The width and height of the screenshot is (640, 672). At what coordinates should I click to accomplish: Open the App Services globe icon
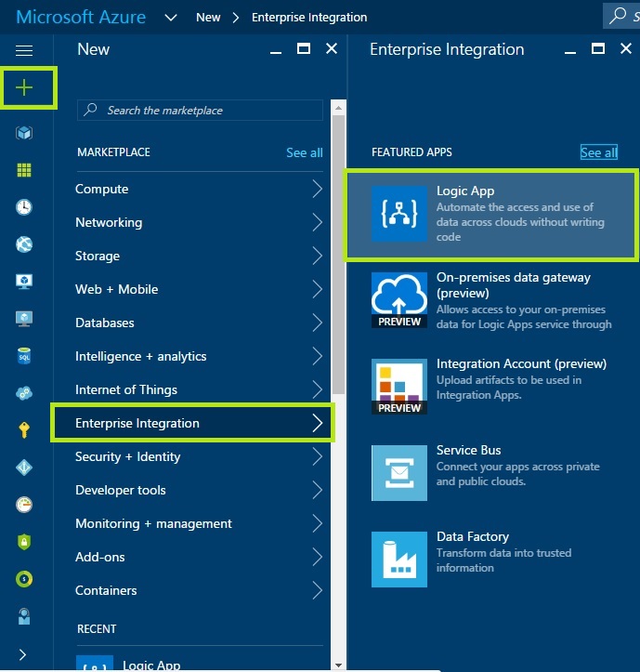click(x=24, y=244)
